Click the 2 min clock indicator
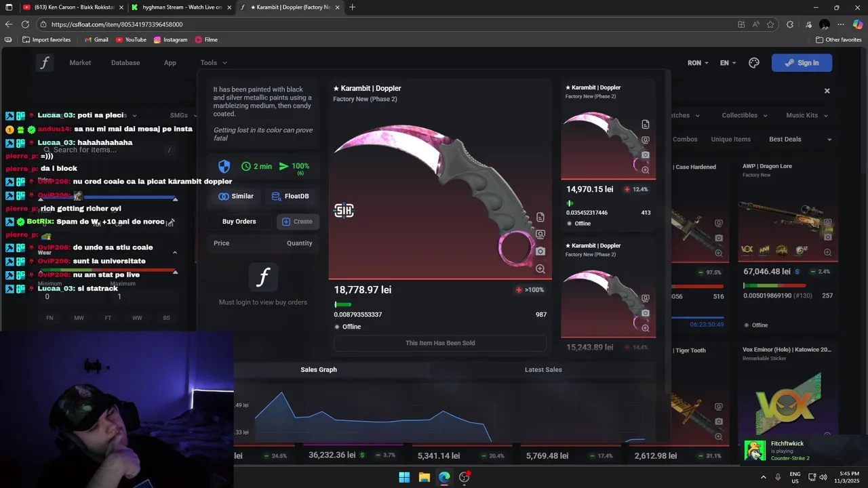 [x=257, y=166]
